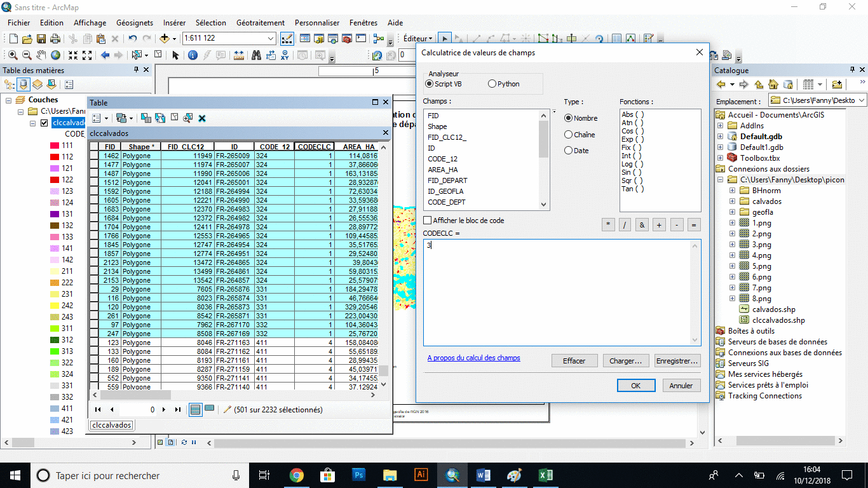Click the Go To XY icon

pyautogui.click(x=285, y=55)
